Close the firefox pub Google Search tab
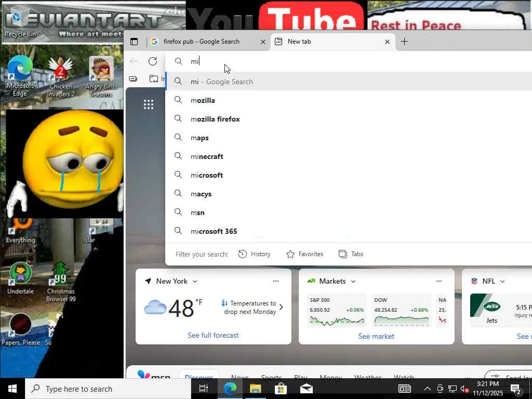Viewport: 532px width, 399px height. 263,42
